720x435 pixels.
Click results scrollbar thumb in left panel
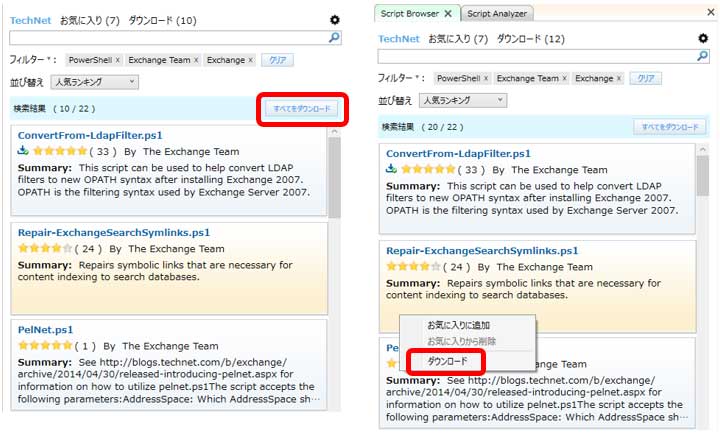(334, 177)
